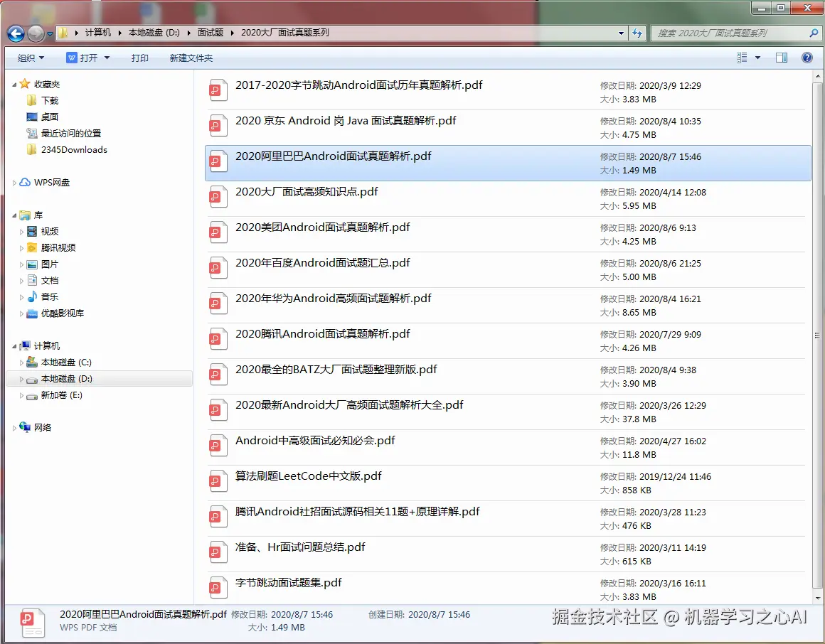This screenshot has width=825, height=644.
Task: Select the 音乐 library
Action: tap(50, 297)
